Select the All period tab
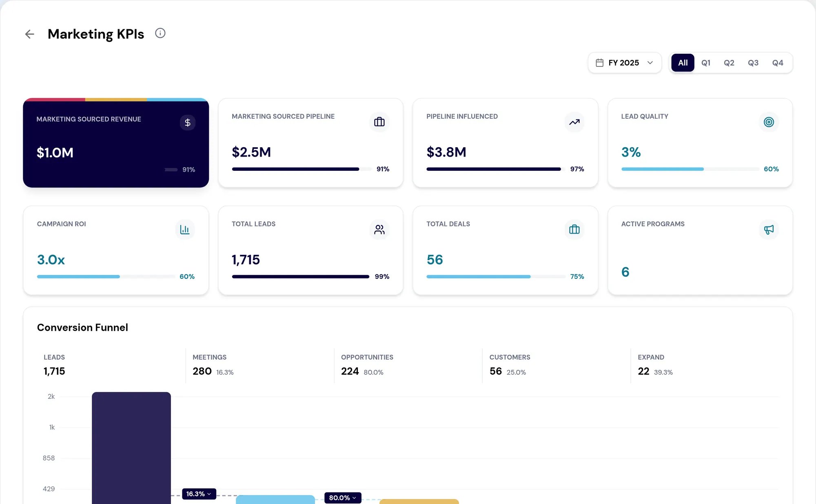 click(683, 63)
